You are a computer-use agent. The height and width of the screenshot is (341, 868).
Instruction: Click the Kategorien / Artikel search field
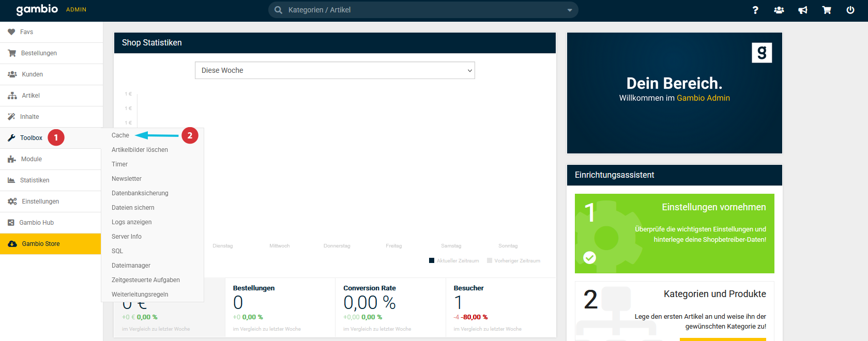pyautogui.click(x=414, y=10)
